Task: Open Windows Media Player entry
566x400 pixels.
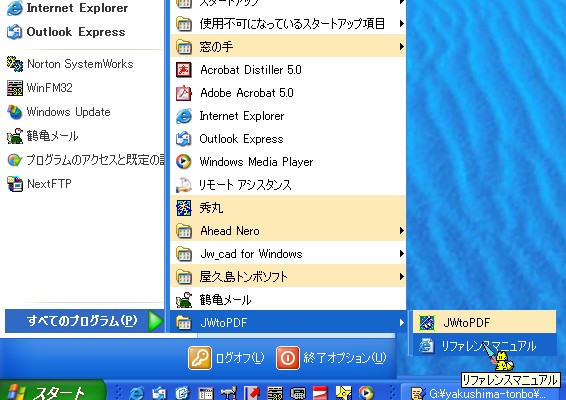Action: (x=288, y=162)
